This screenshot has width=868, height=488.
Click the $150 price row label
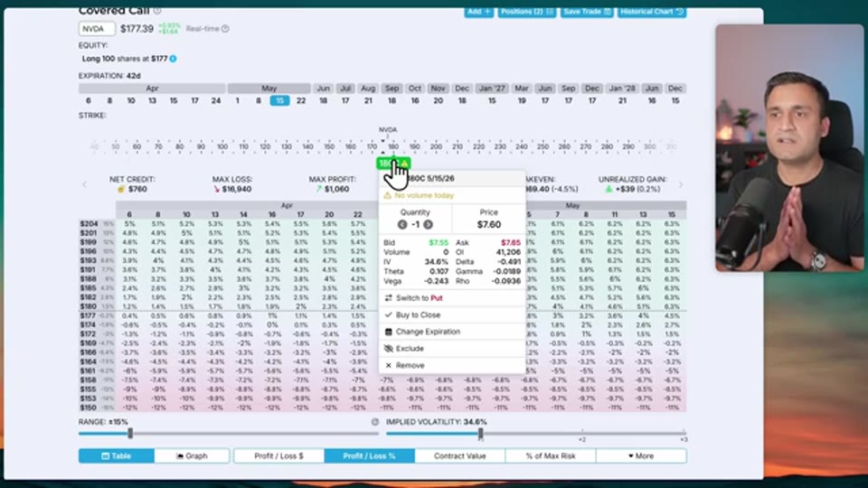click(89, 408)
